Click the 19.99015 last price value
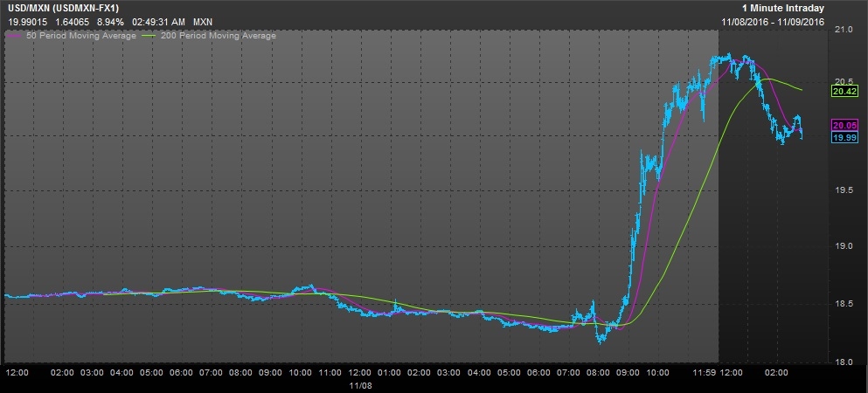 [27, 21]
